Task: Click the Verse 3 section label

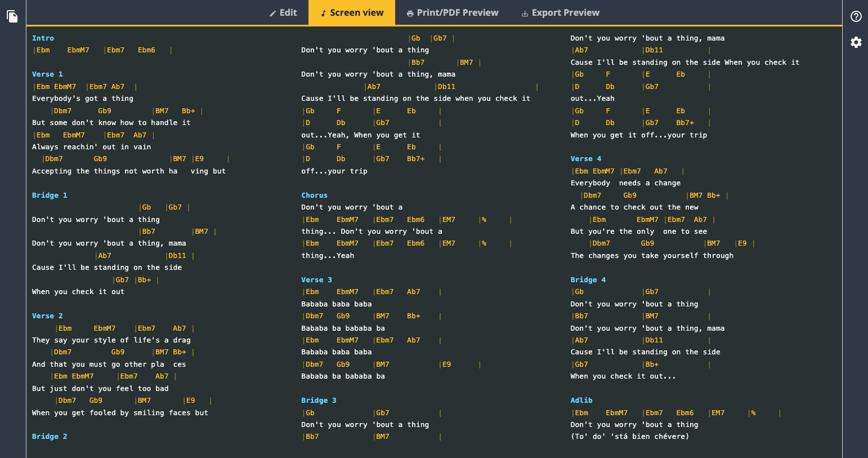Action: pos(316,280)
